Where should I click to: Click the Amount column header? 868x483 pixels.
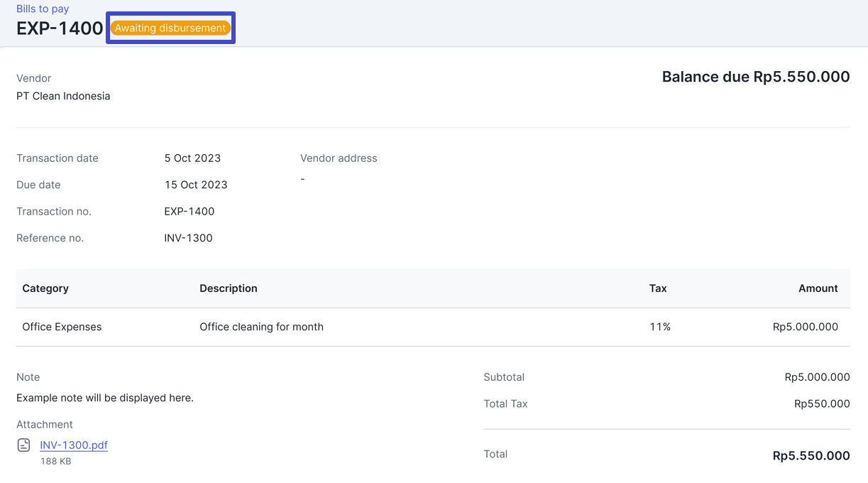[x=818, y=288]
